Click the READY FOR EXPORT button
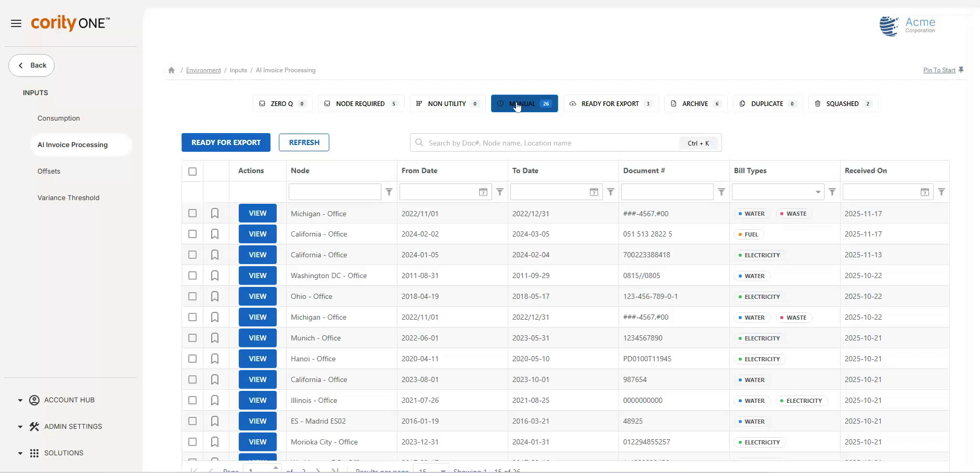The width and height of the screenshot is (980, 473). pyautogui.click(x=226, y=142)
